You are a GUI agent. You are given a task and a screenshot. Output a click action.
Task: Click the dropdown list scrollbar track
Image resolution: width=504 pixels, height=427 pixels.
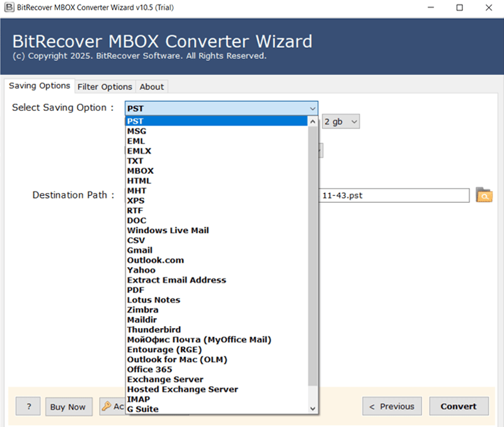(x=313, y=265)
